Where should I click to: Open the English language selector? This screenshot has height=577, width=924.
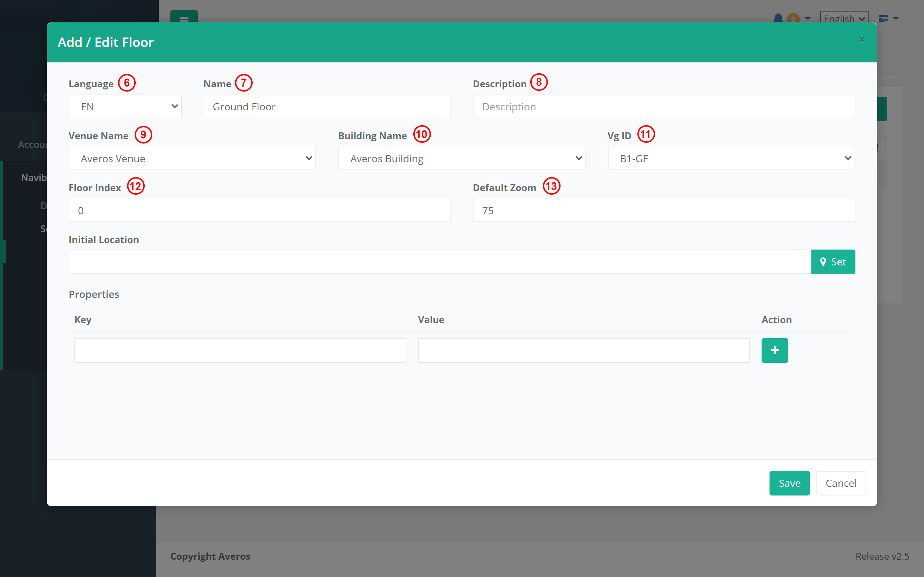tap(844, 18)
